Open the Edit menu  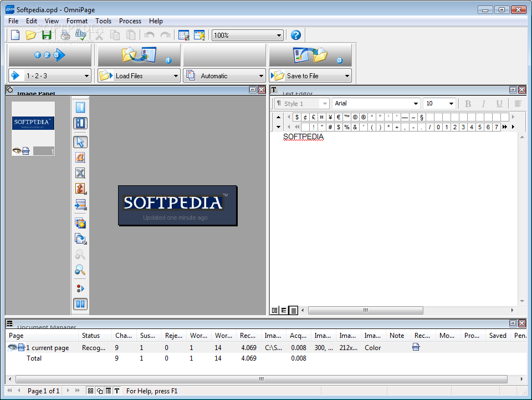point(32,21)
